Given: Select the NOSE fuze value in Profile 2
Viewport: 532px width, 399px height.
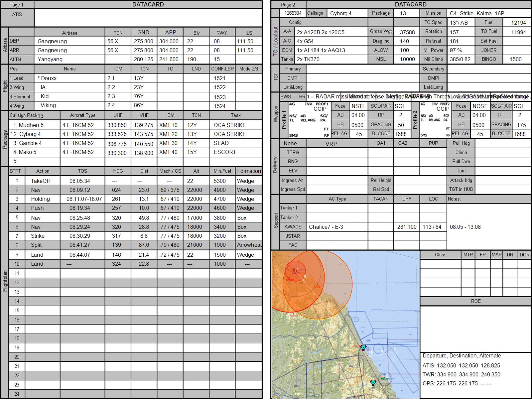Looking at the screenshot, I should pyautogui.click(x=480, y=106).
